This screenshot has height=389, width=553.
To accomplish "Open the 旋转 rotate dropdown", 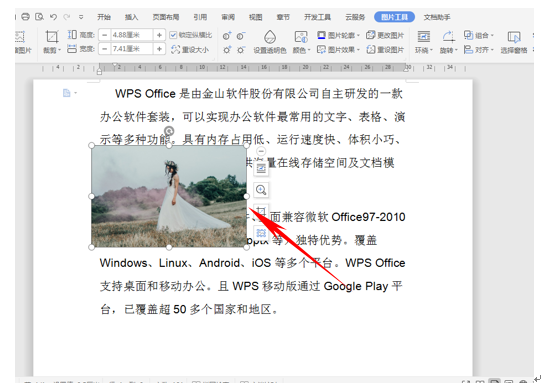I will (x=448, y=50).
